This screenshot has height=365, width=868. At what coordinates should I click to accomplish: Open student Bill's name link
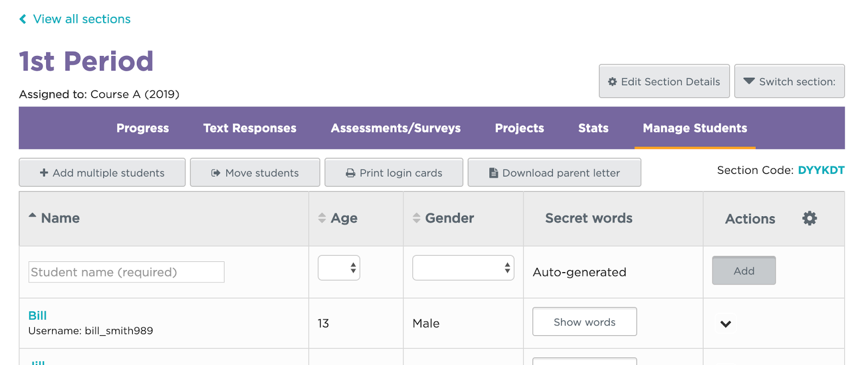coord(37,316)
